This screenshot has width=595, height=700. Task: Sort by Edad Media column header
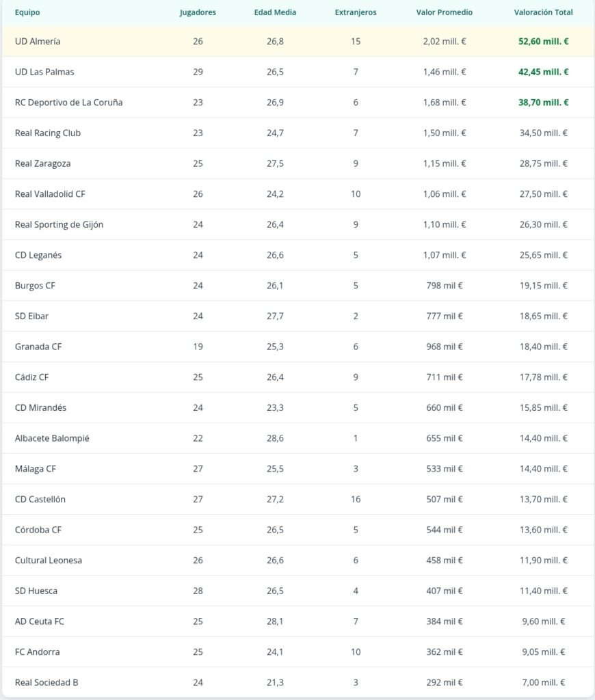tap(275, 12)
